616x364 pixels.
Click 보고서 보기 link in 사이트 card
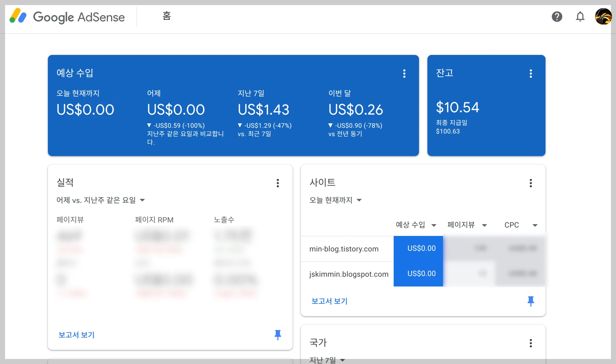click(330, 301)
